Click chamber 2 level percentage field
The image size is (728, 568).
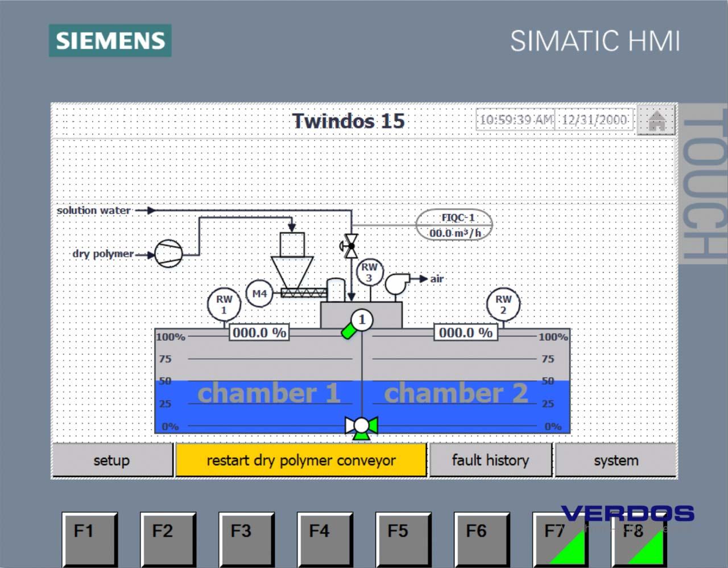(x=465, y=332)
